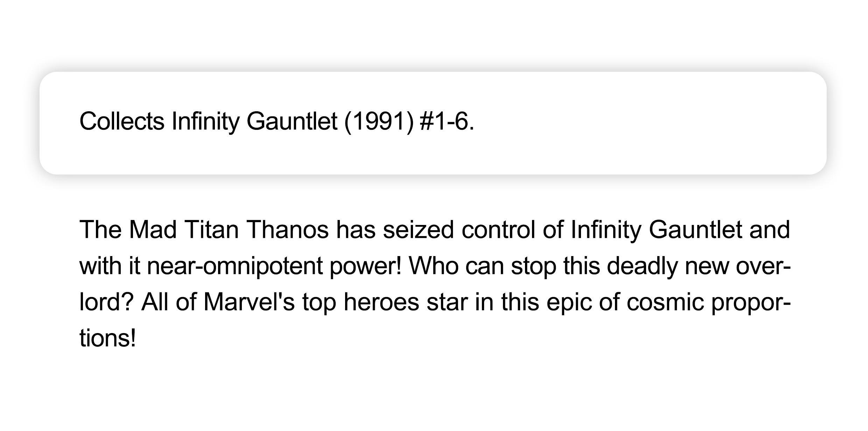Click the final word "tions!" on the last line
The image size is (868, 431).
tap(107, 339)
